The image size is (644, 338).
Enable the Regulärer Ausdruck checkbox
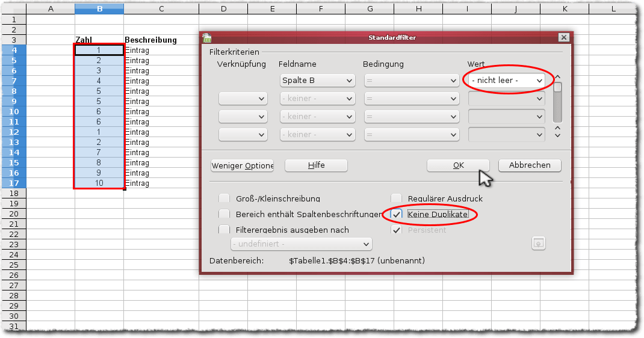[397, 198]
